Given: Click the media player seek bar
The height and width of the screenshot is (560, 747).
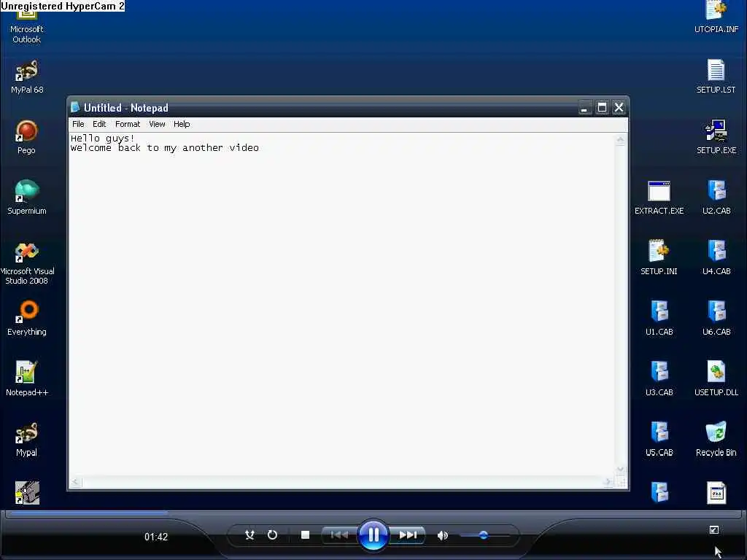Looking at the screenshot, I should coord(373,513).
